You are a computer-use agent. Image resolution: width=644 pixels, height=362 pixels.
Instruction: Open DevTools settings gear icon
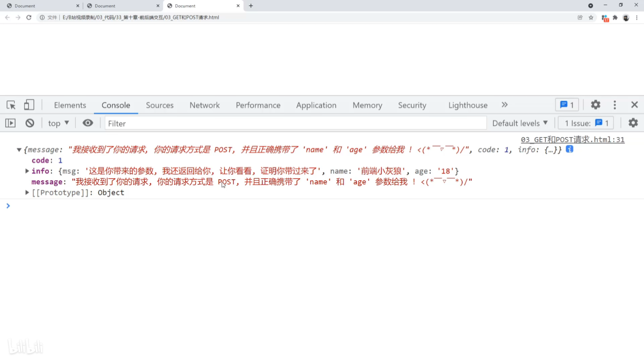595,105
